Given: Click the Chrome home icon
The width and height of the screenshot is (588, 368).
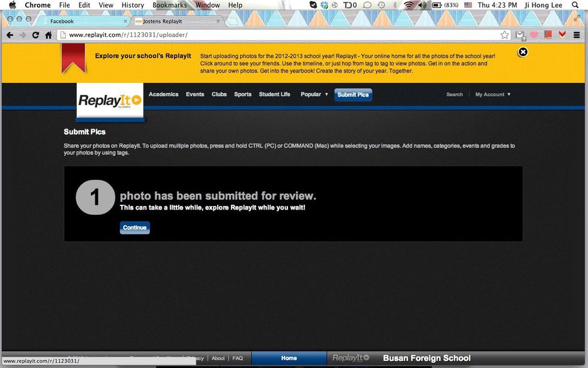Looking at the screenshot, I should 49,35.
